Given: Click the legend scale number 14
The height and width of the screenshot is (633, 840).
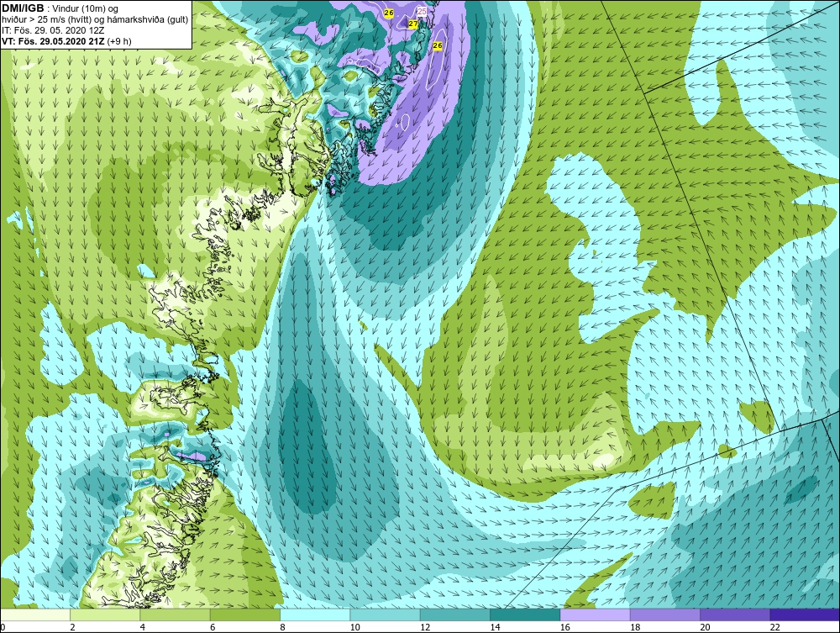Looking at the screenshot, I should pos(495,628).
